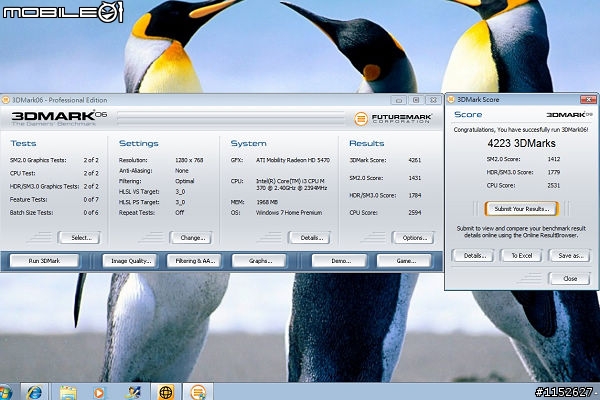Image resolution: width=600 pixels, height=400 pixels.
Task: Open Image Quality... tool
Action: 129,261
